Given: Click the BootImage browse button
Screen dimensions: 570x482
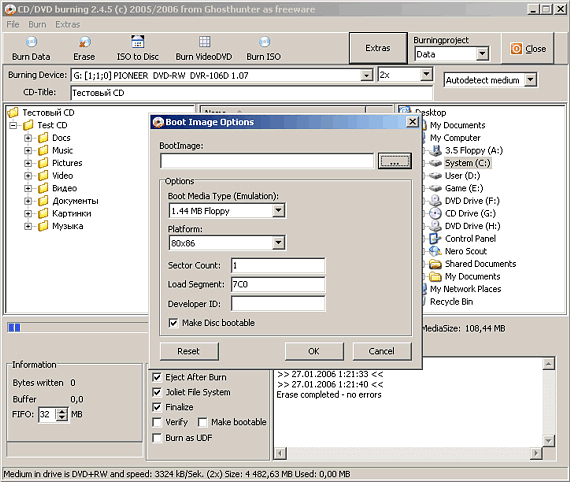Looking at the screenshot, I should [394, 161].
